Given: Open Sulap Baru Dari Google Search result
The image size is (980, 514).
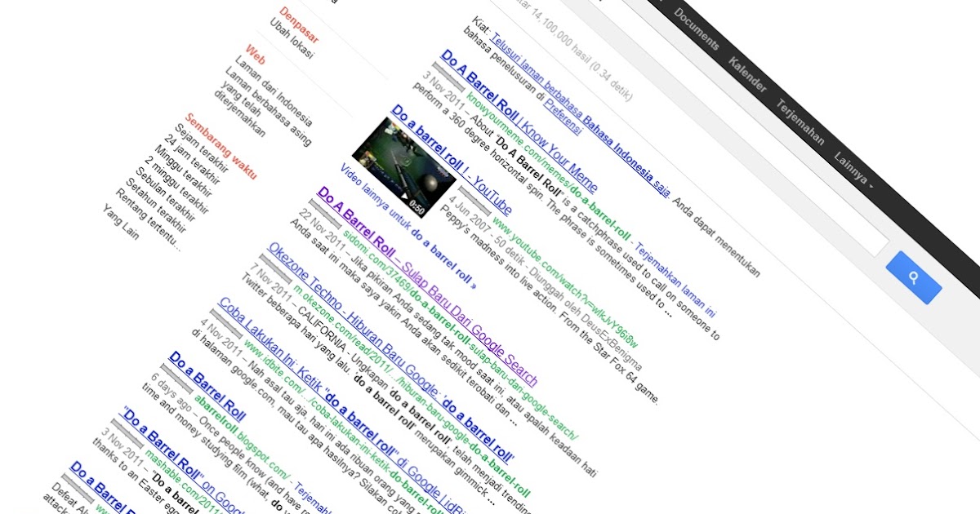Looking at the screenshot, I should (x=428, y=286).
